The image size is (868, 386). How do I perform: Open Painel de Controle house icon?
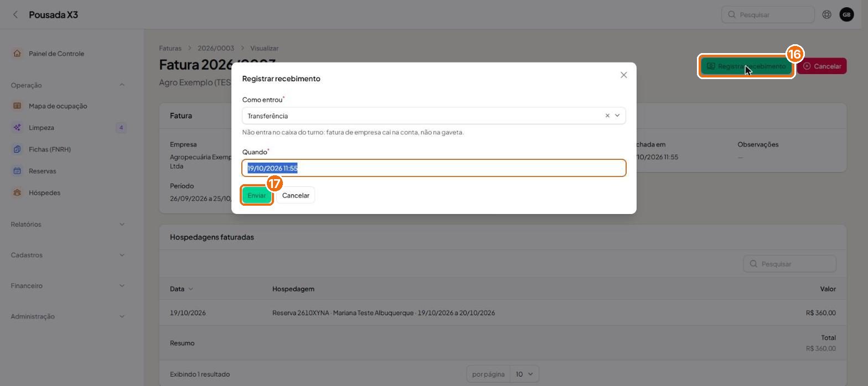click(17, 54)
